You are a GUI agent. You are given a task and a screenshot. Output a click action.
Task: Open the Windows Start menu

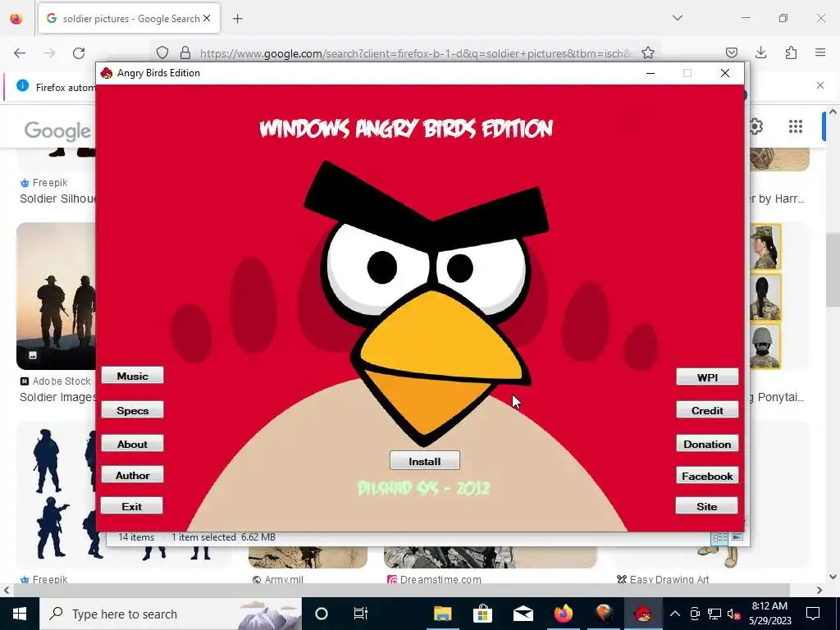pyautogui.click(x=20, y=614)
